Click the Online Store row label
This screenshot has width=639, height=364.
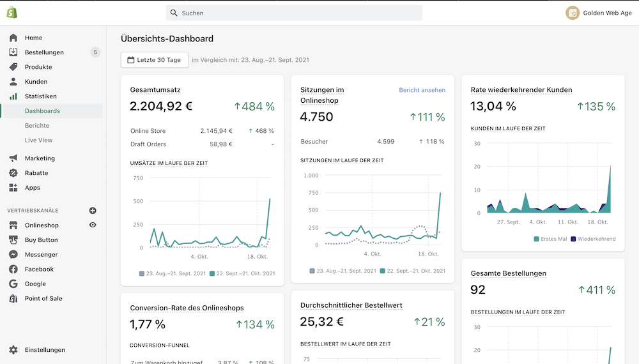[x=148, y=131]
